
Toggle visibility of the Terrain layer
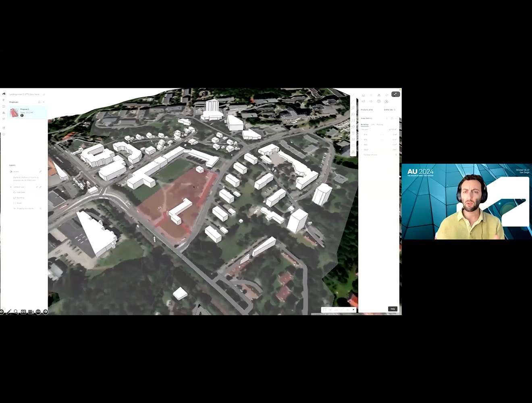10,171
